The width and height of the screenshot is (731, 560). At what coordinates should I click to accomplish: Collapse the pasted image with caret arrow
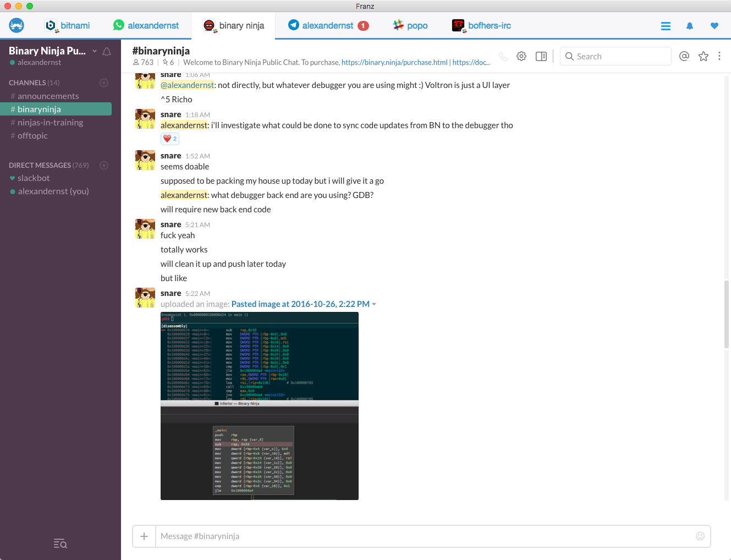click(374, 304)
